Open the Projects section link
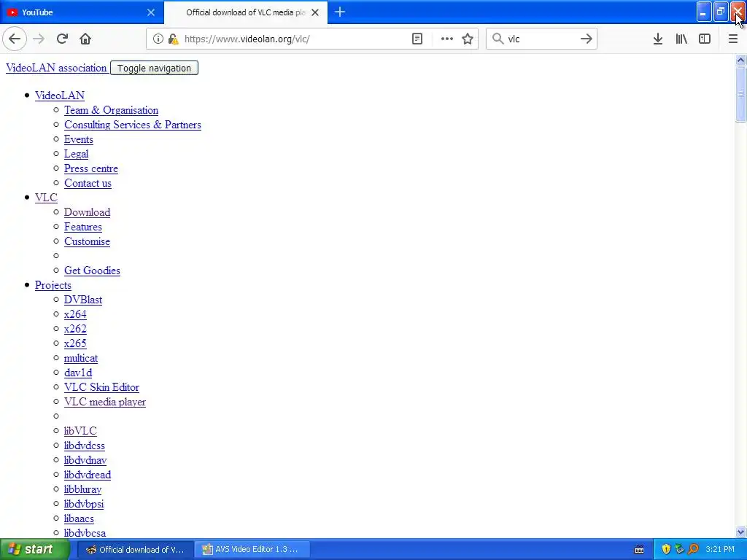This screenshot has height=560, width=747. [53, 285]
